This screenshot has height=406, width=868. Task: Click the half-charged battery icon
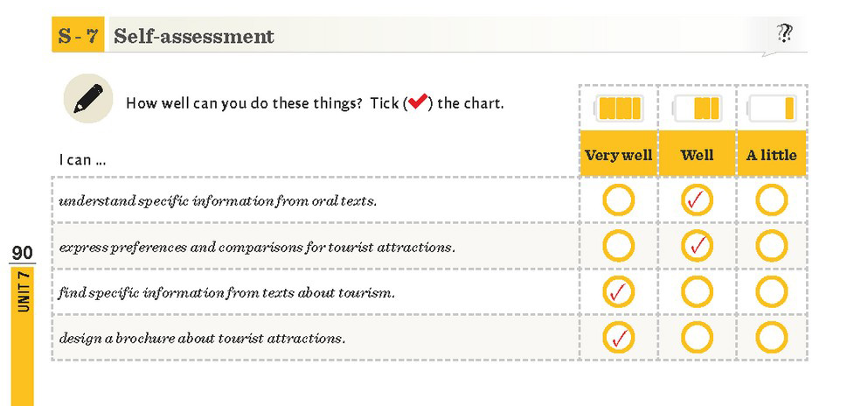697,108
